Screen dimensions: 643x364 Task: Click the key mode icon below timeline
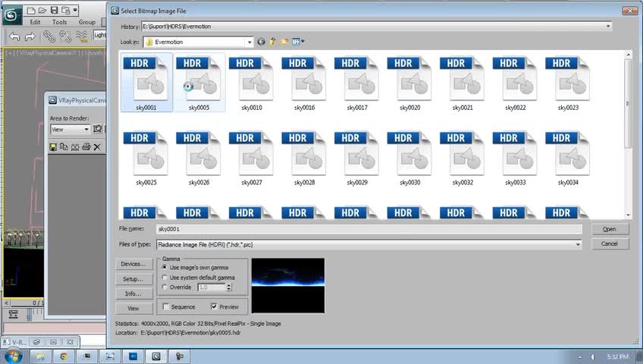[x=13, y=315]
